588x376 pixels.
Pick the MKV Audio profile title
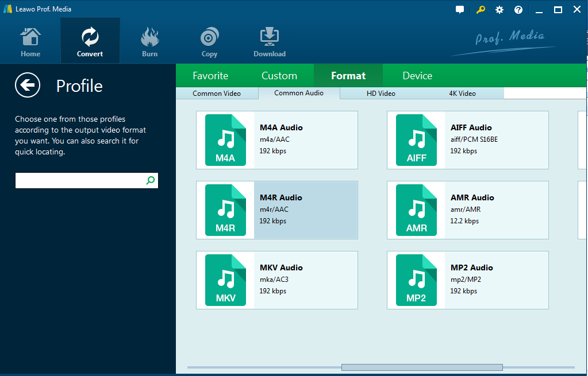pyautogui.click(x=281, y=268)
